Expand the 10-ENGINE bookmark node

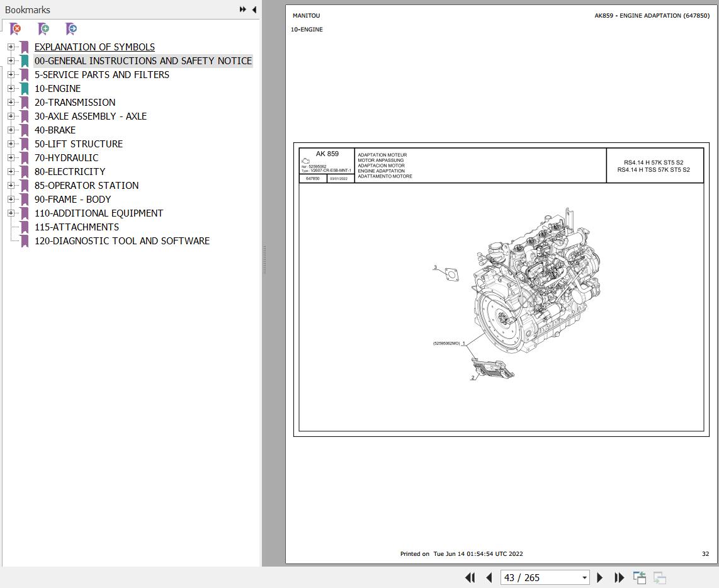(11, 89)
